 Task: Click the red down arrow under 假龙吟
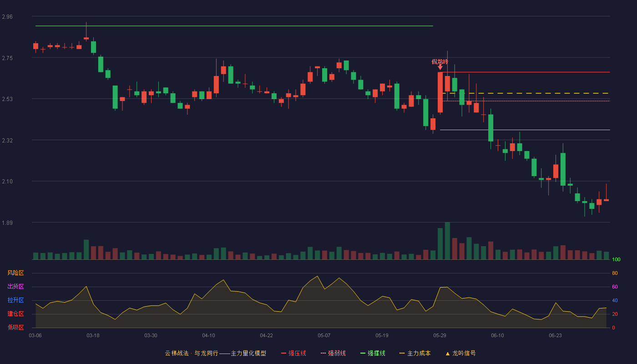(x=440, y=67)
